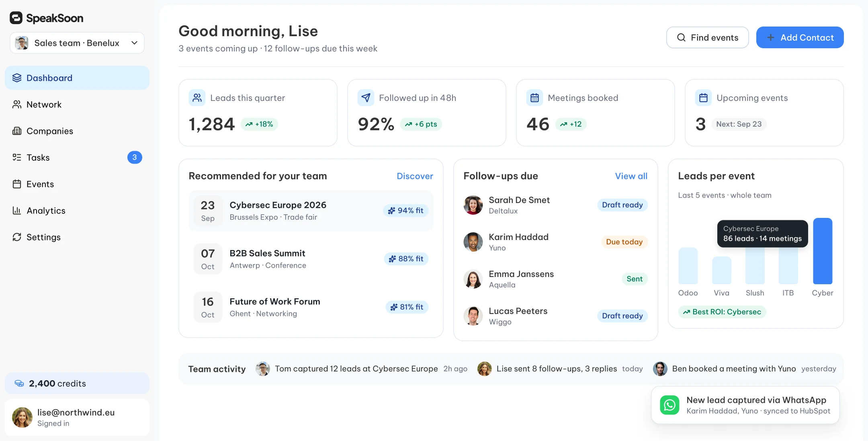Click Karim Haddad's avatar
868x441 pixels.
tap(473, 242)
